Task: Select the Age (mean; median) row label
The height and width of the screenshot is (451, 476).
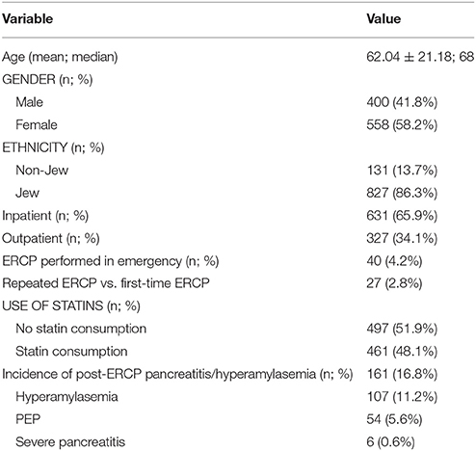Action: point(60,57)
